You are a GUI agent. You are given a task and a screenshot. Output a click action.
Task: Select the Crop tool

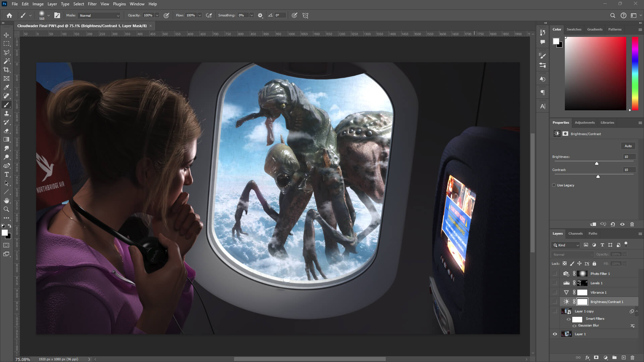tap(6, 70)
